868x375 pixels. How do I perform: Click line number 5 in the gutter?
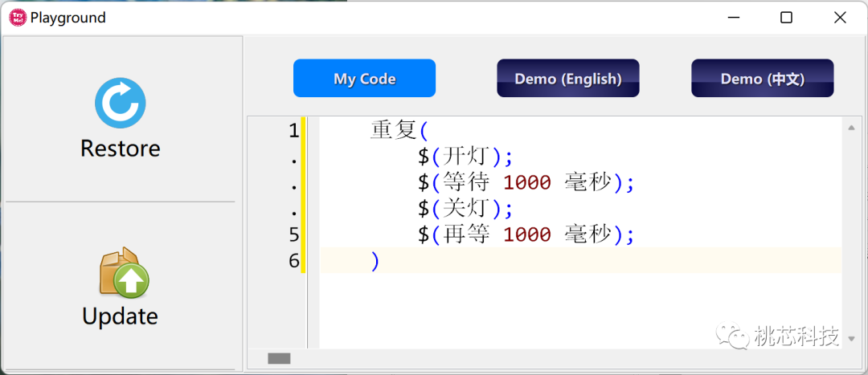coord(293,234)
